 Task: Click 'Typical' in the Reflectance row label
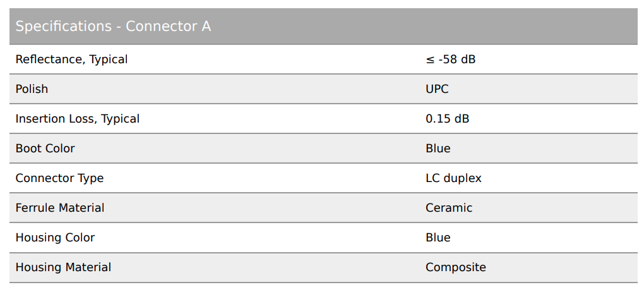tap(109, 59)
